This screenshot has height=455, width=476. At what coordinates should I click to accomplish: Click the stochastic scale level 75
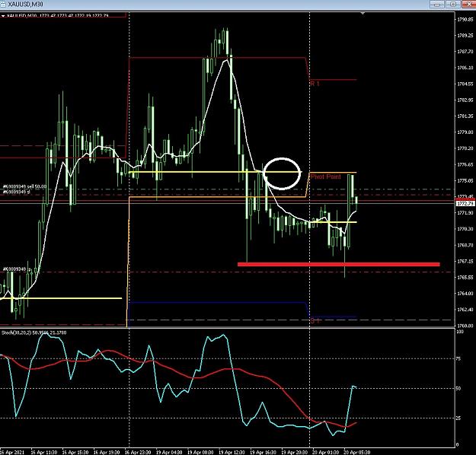click(x=458, y=359)
